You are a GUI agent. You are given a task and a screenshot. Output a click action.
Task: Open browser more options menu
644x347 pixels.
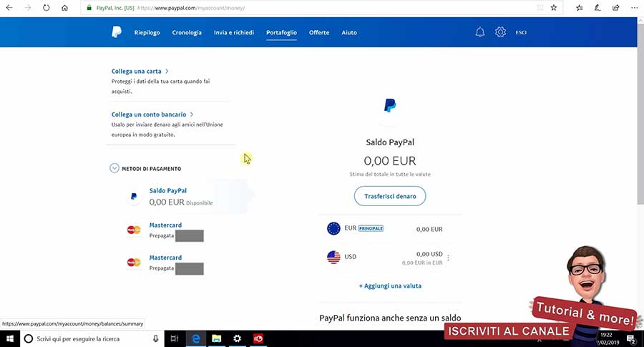(x=634, y=8)
